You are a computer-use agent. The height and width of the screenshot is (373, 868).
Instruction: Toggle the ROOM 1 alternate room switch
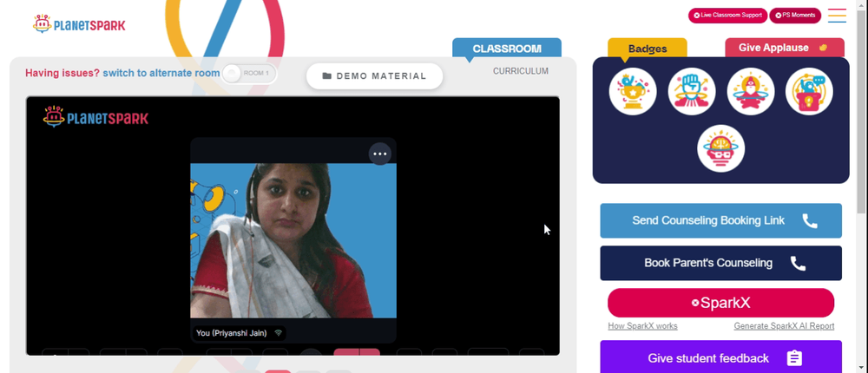[248, 73]
